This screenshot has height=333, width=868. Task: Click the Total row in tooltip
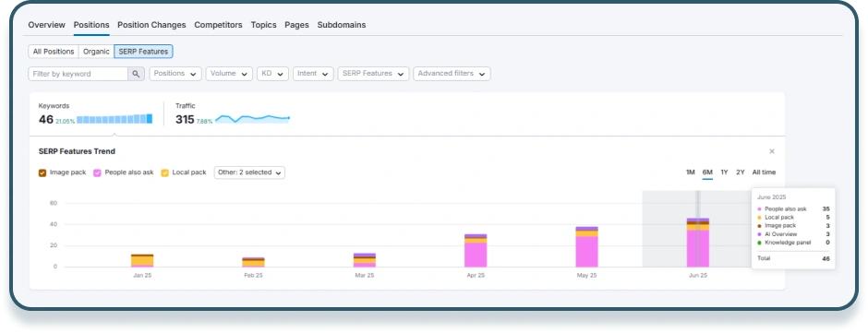click(x=793, y=258)
